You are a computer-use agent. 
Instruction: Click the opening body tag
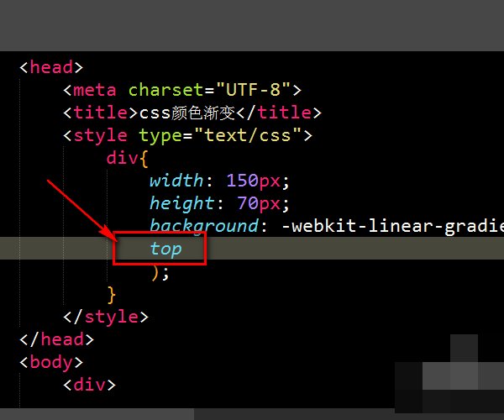click(x=51, y=363)
